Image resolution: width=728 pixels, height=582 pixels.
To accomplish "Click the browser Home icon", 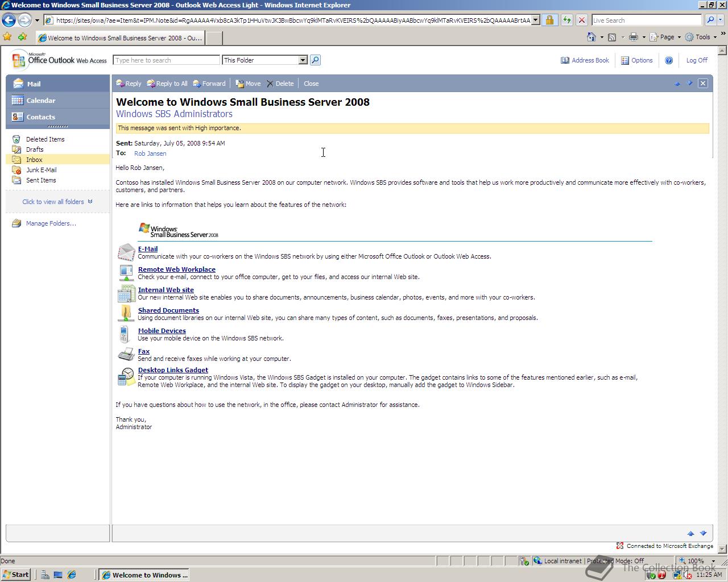I will pyautogui.click(x=591, y=37).
